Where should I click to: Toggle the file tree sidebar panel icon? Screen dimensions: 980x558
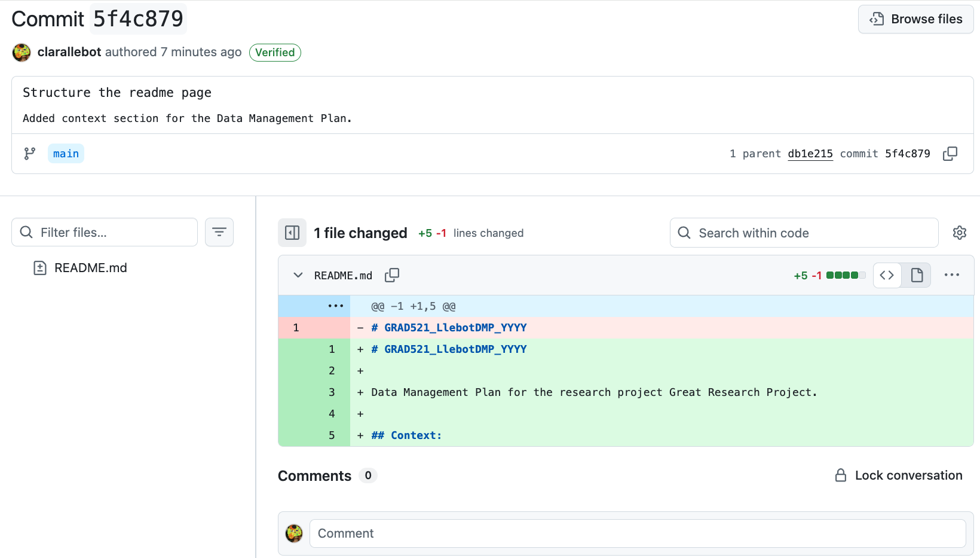click(x=292, y=233)
